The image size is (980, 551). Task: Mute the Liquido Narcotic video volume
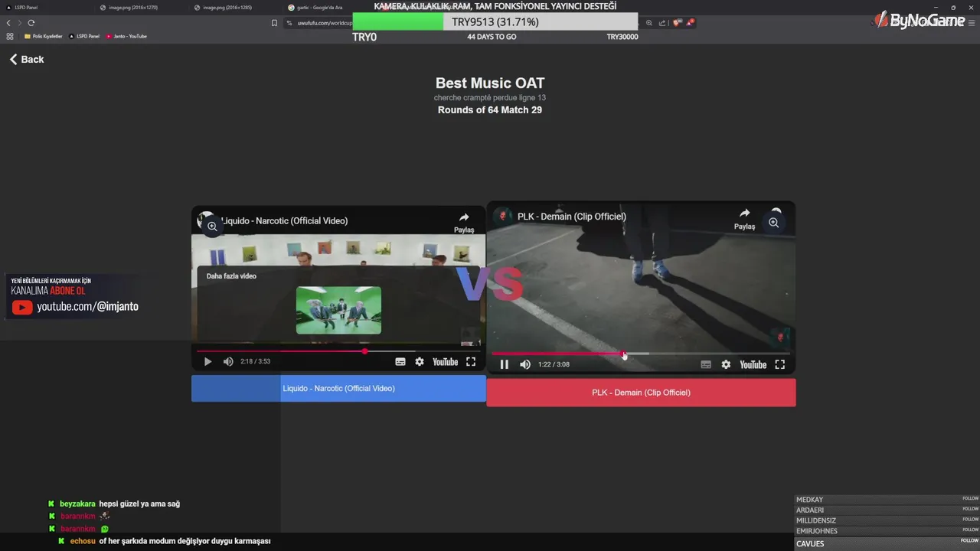click(x=228, y=362)
